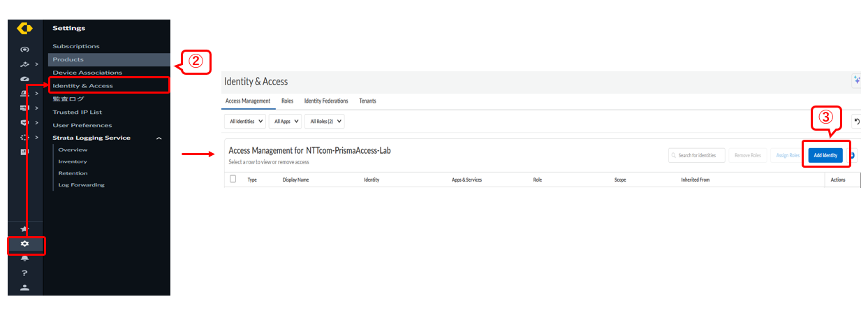868x334 pixels.
Task: Click the reset arrow icon beside filters
Action: click(857, 122)
